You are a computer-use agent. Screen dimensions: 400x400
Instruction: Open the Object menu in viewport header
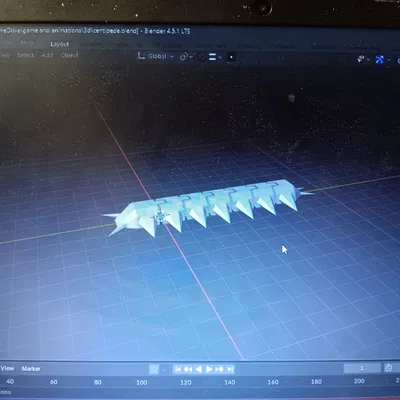coord(69,55)
